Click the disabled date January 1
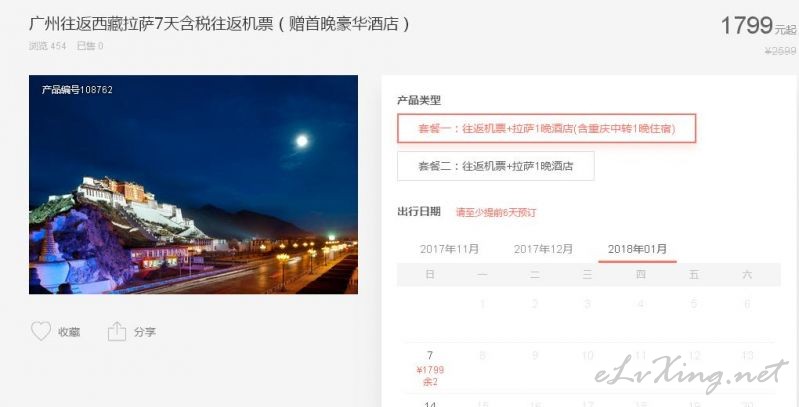Image resolution: width=799 pixels, height=407 pixels. tap(483, 304)
